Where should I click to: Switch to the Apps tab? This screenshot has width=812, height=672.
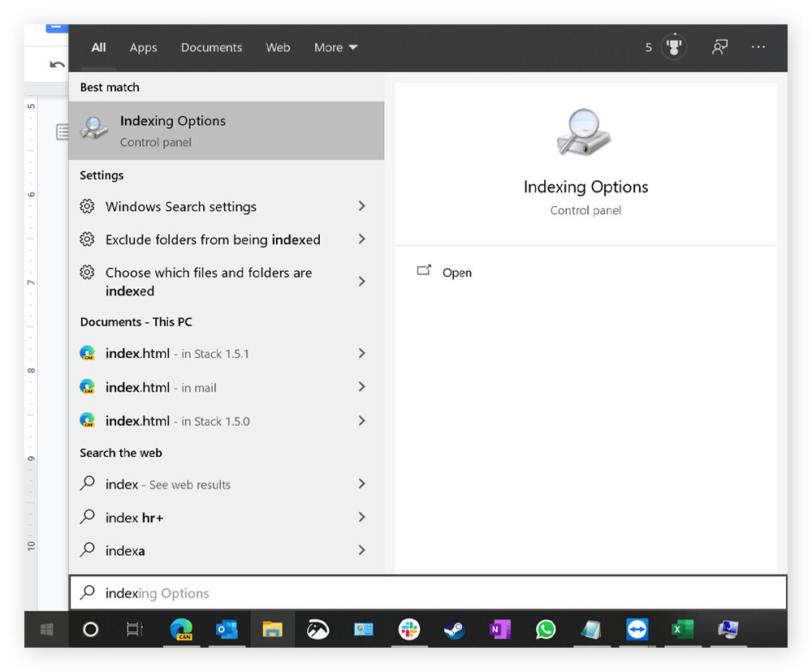pyautogui.click(x=143, y=47)
